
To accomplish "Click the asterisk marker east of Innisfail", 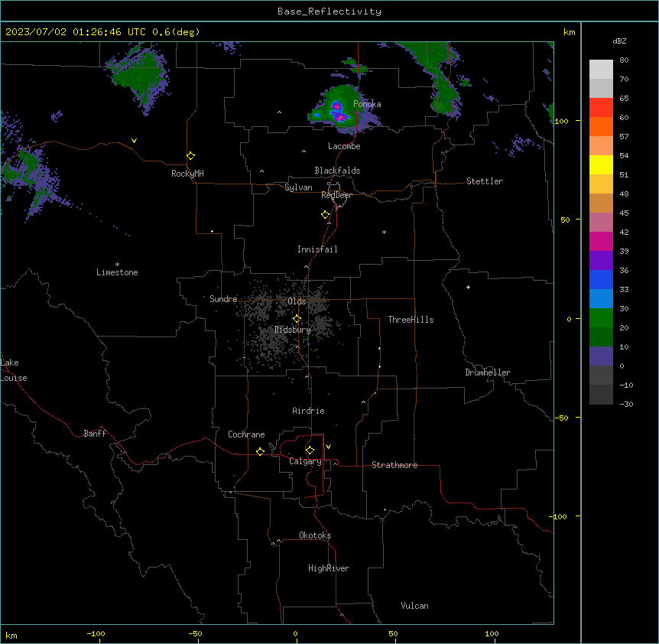I will (x=384, y=232).
